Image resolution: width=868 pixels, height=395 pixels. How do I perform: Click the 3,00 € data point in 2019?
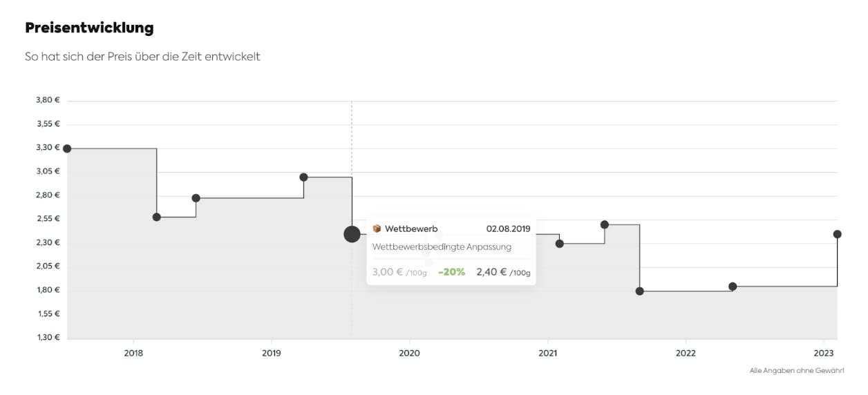pos(303,177)
